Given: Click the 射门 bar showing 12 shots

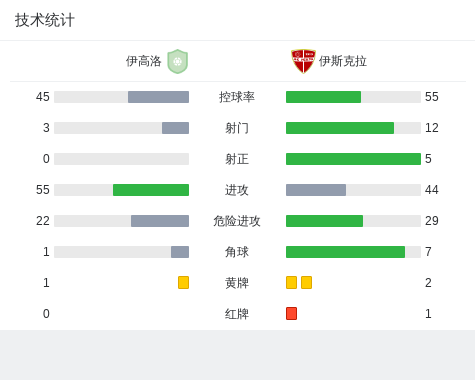Looking at the screenshot, I should pyautogui.click(x=340, y=128).
